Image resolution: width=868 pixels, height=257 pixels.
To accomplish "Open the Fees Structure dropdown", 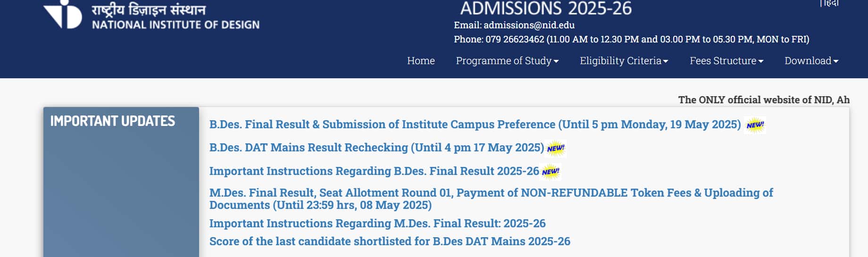I will pos(726,61).
